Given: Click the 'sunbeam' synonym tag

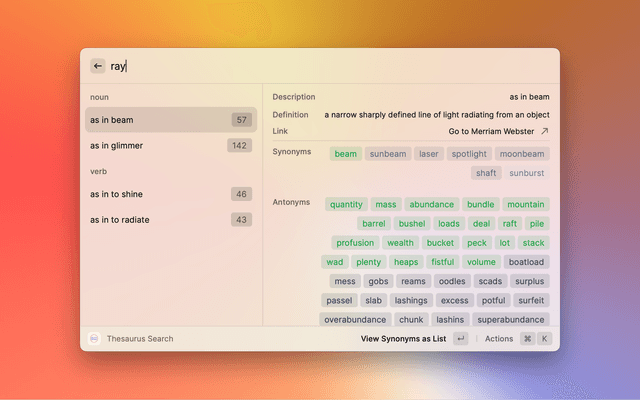Looking at the screenshot, I should (x=387, y=154).
